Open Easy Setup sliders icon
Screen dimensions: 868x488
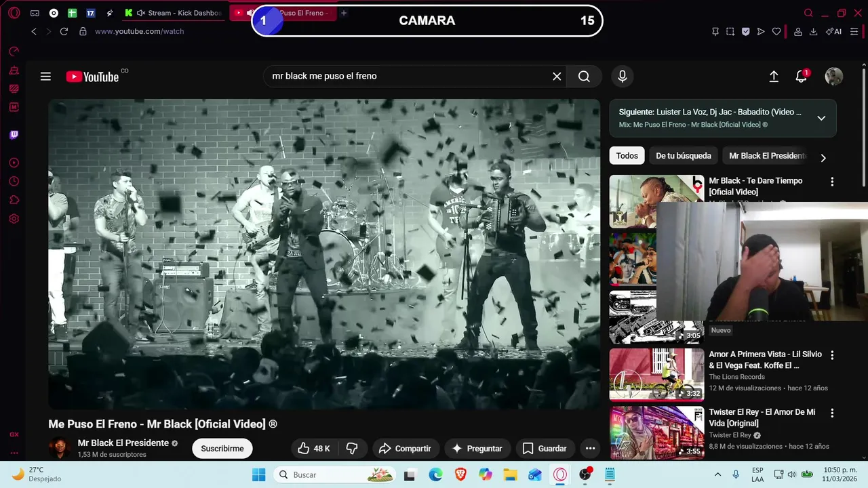pyautogui.click(x=854, y=31)
